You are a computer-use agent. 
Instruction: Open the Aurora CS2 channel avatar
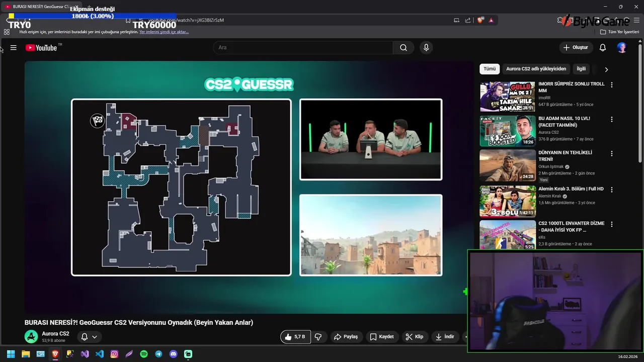click(31, 337)
